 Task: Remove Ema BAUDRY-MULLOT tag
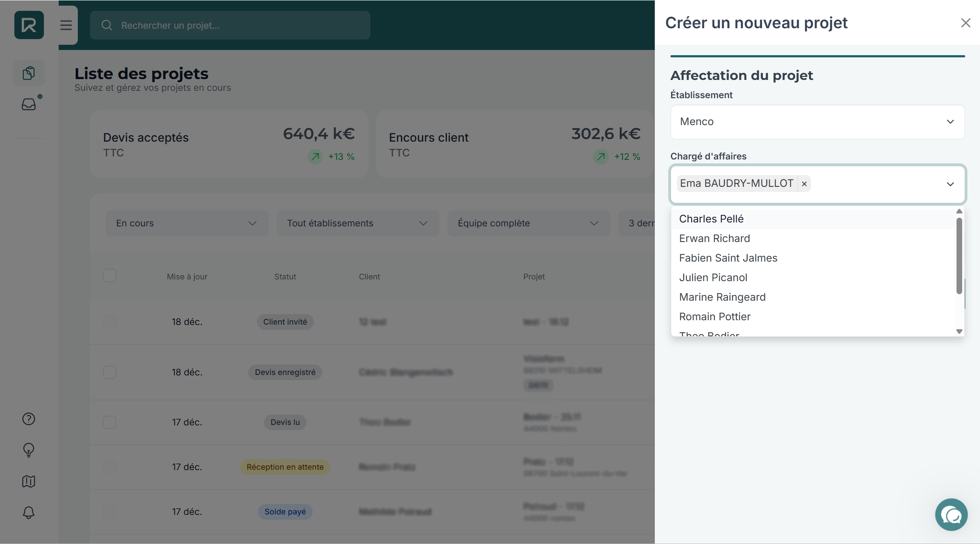click(x=804, y=184)
